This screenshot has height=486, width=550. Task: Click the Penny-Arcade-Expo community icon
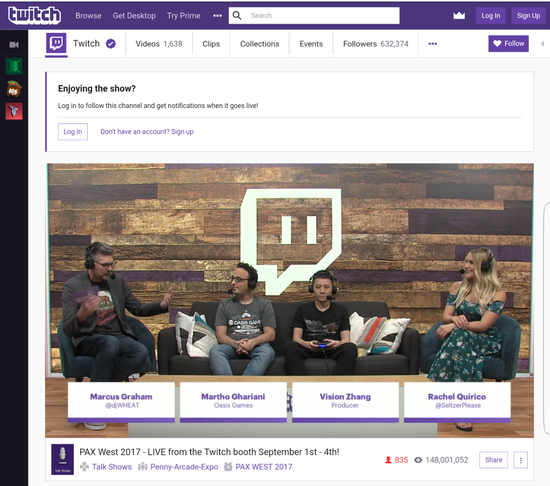click(x=142, y=467)
